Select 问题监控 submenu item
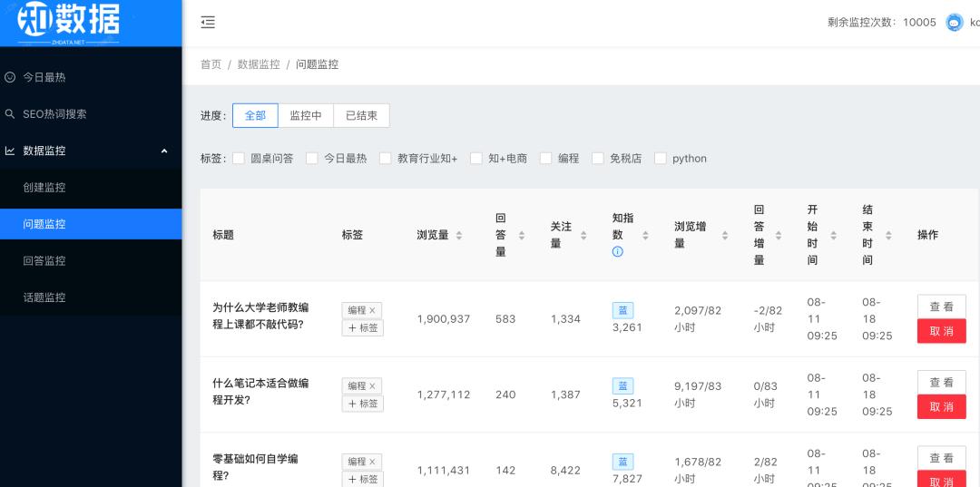 pos(91,224)
